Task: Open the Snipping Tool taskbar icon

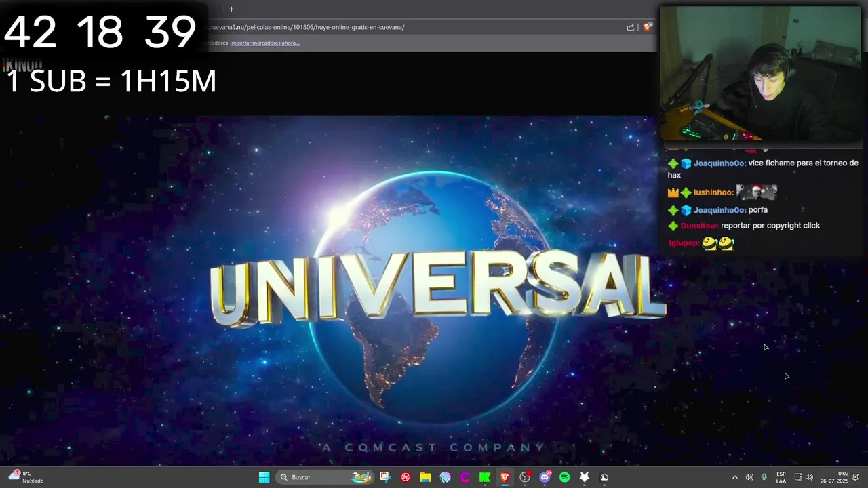Action: point(385,477)
